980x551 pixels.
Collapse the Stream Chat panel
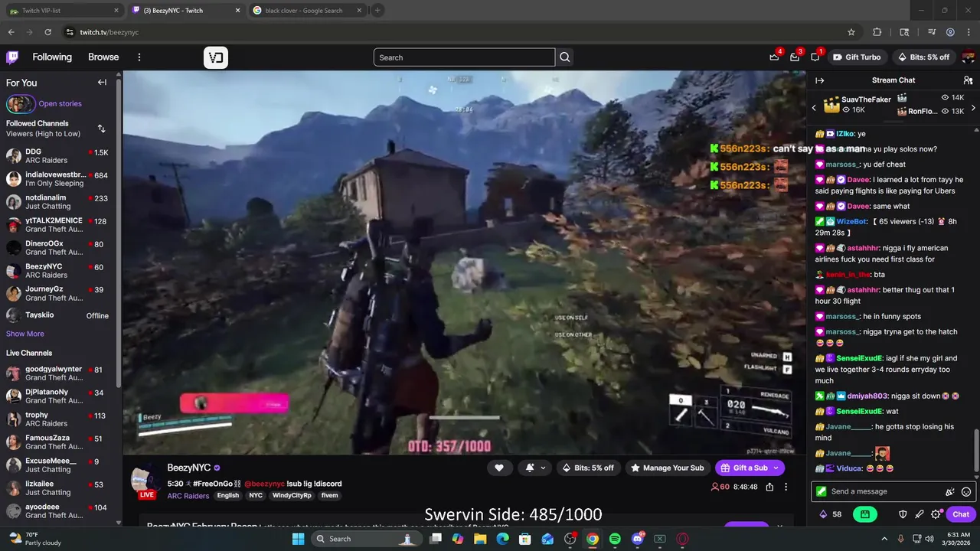click(x=820, y=80)
